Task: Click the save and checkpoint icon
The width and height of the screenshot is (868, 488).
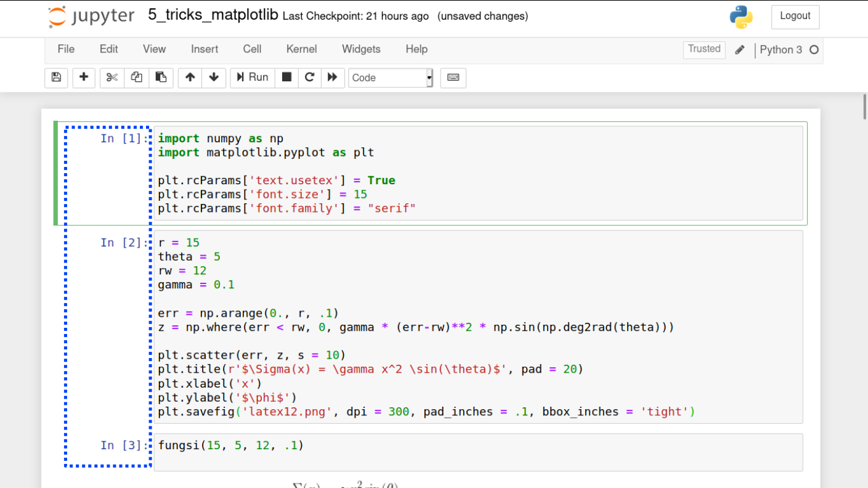Action: coord(56,78)
